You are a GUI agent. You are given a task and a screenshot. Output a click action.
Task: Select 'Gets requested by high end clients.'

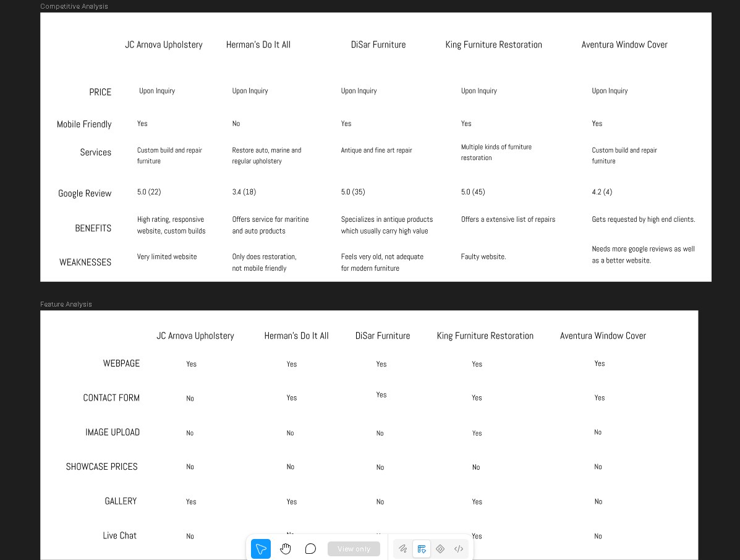coord(644,219)
